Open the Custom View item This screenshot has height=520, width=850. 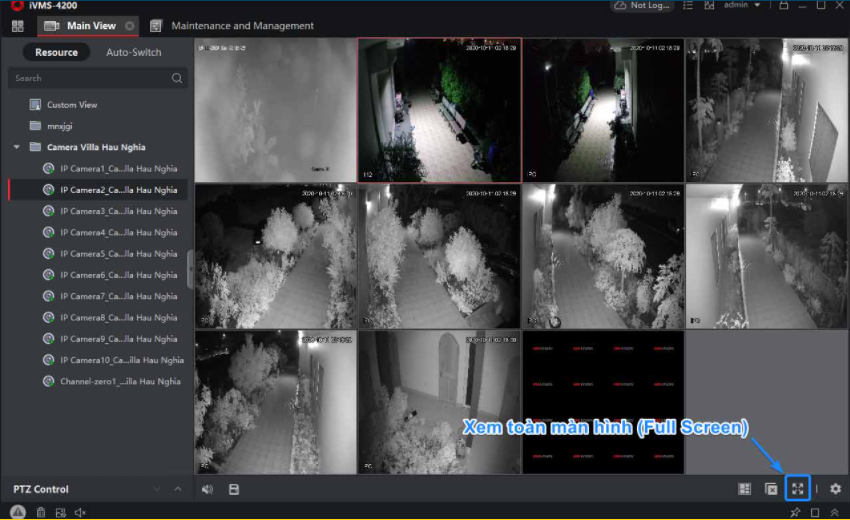coord(71,105)
